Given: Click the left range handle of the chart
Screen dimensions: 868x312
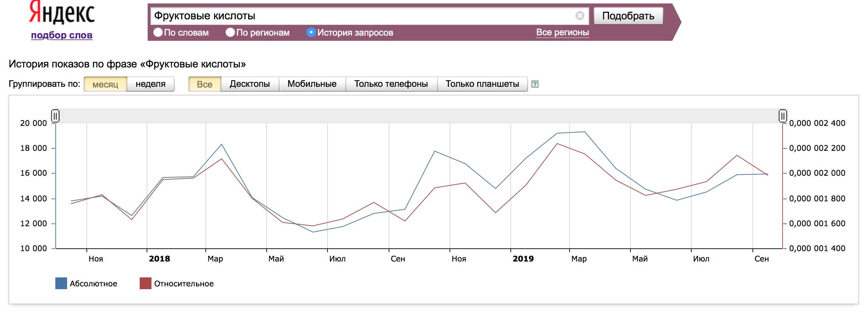Looking at the screenshot, I should (55, 116).
